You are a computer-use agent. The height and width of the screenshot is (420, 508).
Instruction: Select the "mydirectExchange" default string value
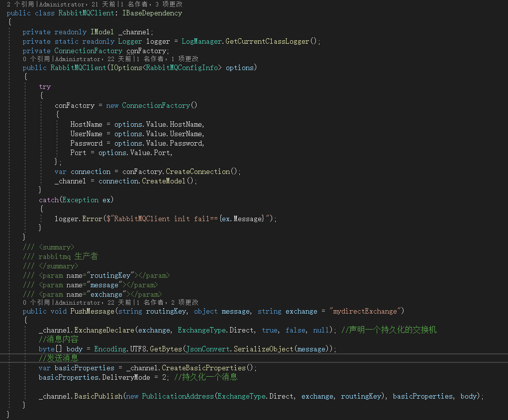(365, 311)
